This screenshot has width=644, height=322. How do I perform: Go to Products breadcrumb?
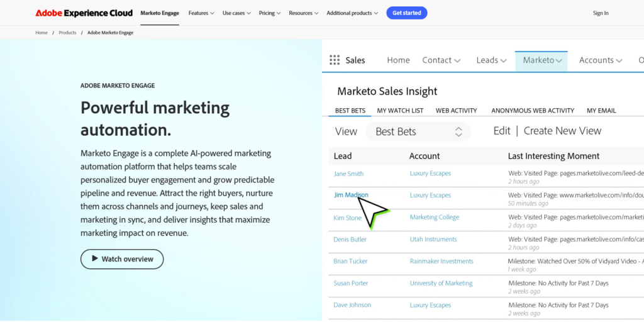point(67,33)
